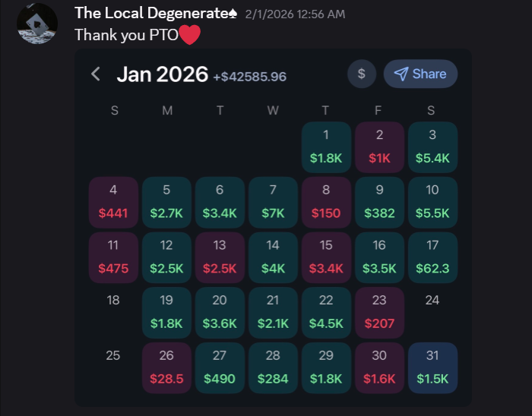
Task: Click the Jan 2026 month title
Action: (162, 74)
